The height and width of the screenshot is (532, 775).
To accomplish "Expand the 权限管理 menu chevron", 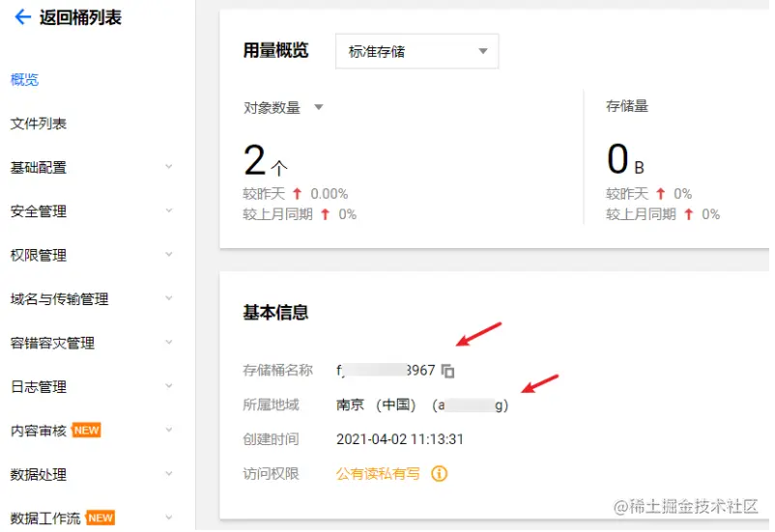I will (x=169, y=255).
